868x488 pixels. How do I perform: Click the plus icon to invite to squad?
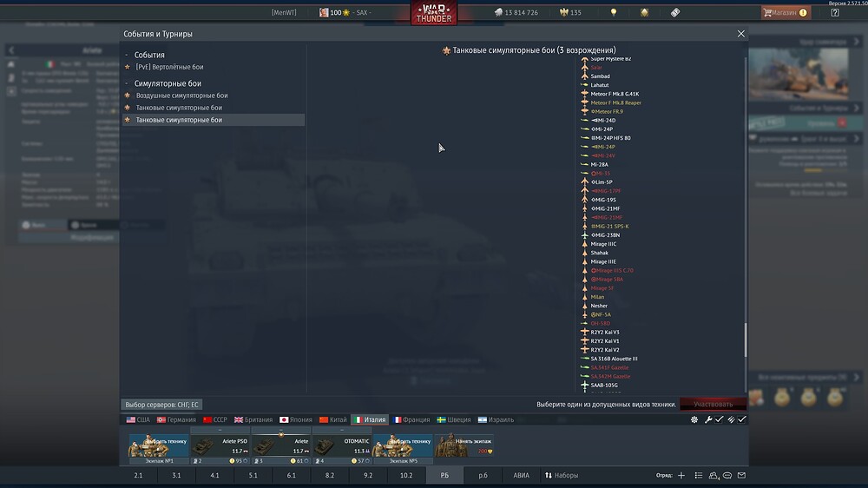[x=681, y=475]
